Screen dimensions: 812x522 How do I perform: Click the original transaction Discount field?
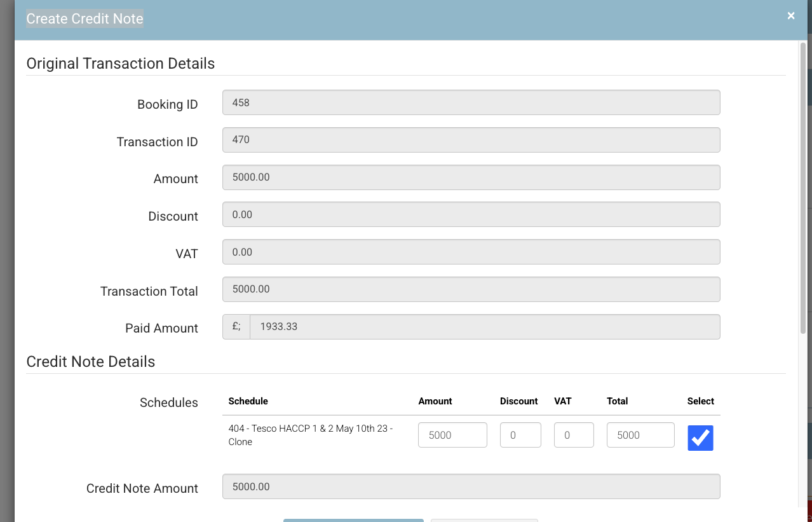tap(471, 215)
